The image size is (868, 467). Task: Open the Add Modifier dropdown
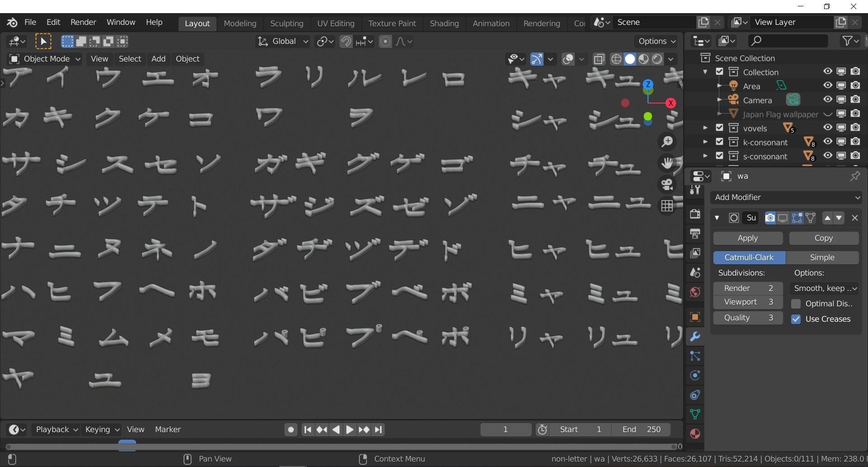[x=786, y=197]
